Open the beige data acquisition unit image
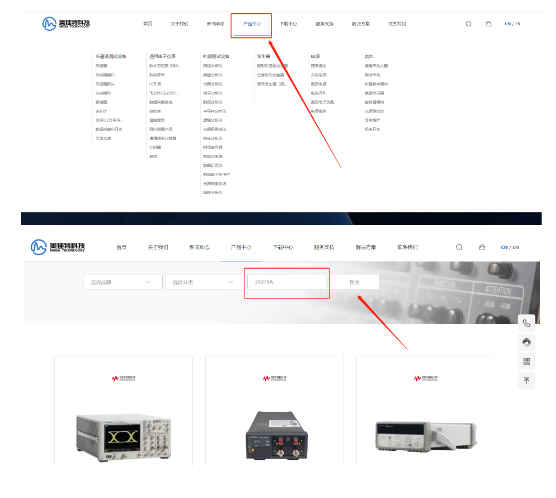This screenshot has height=498, width=556. (426, 436)
